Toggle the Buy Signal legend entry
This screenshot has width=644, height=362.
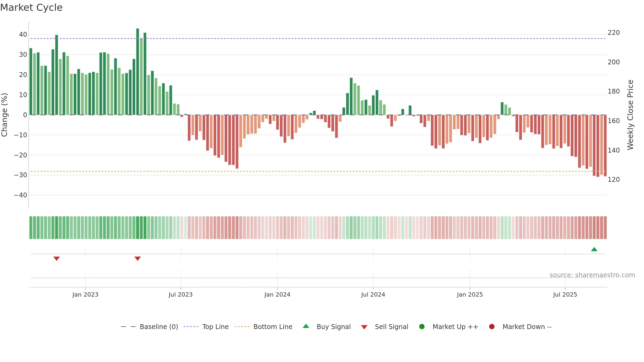pyautogui.click(x=327, y=327)
